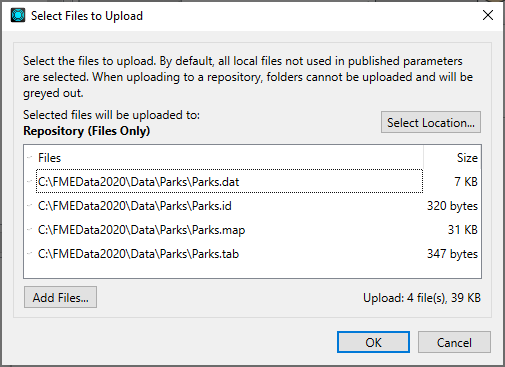Click the Repository (Files Only) label
Image resolution: width=505 pixels, height=367 pixels.
click(x=86, y=131)
